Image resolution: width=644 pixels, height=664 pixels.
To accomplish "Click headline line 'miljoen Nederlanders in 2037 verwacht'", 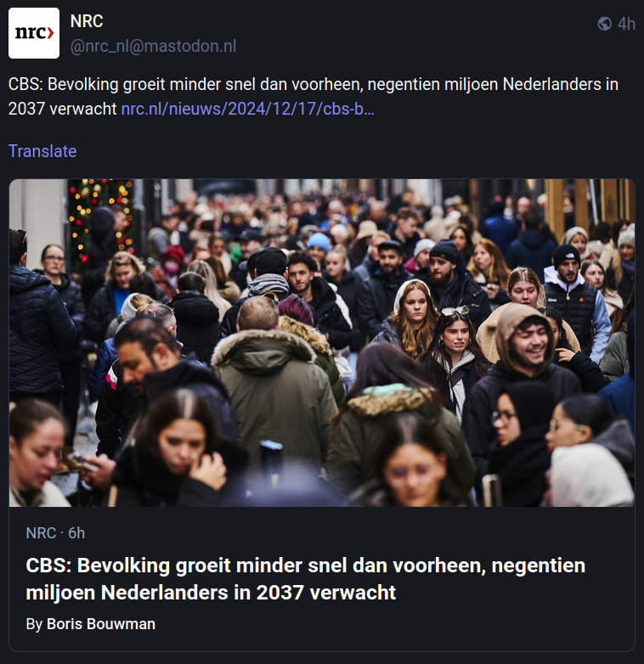I will tap(211, 593).
